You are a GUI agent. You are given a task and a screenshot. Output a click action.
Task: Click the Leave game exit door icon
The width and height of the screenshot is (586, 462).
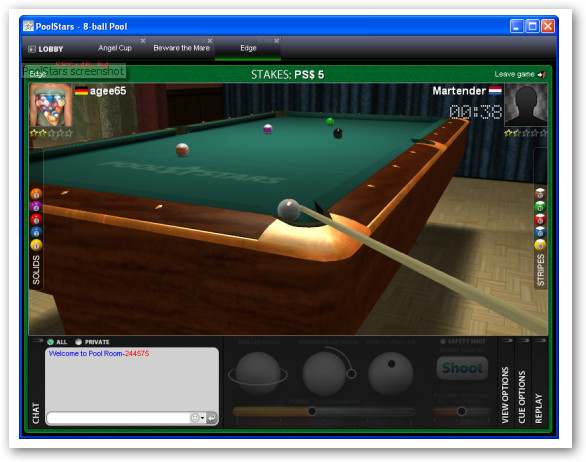point(542,74)
